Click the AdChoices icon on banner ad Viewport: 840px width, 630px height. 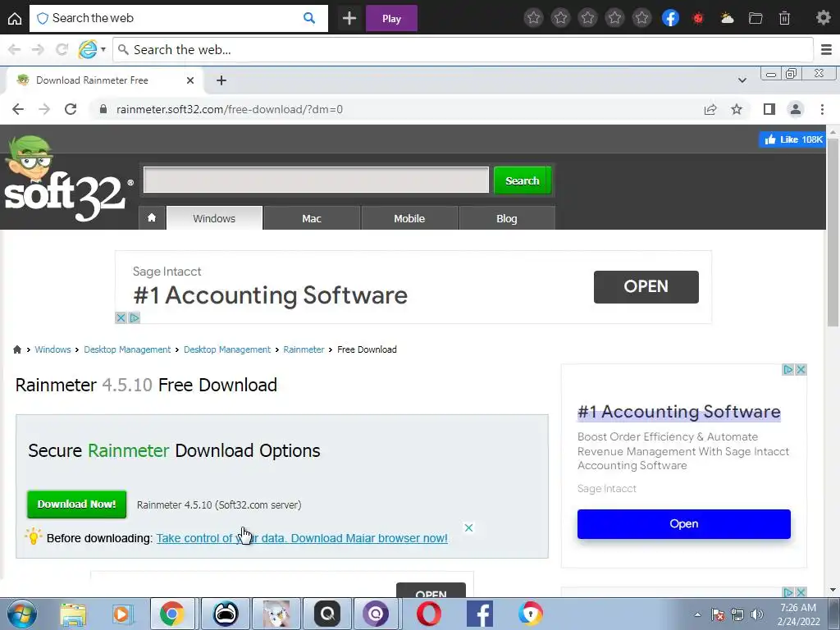(x=135, y=317)
